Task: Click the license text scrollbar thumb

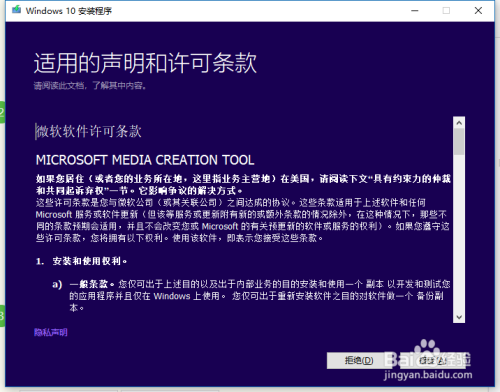Action: tap(459, 142)
